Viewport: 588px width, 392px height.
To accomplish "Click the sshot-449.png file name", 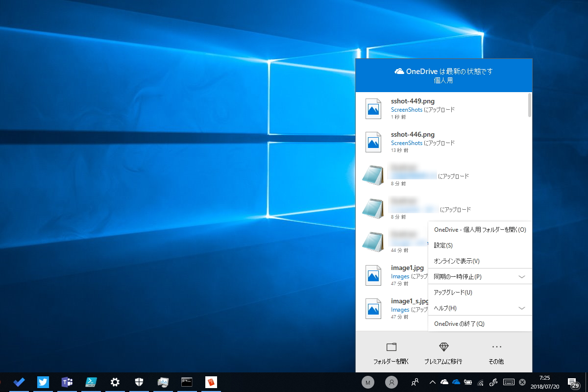I will click(x=413, y=101).
